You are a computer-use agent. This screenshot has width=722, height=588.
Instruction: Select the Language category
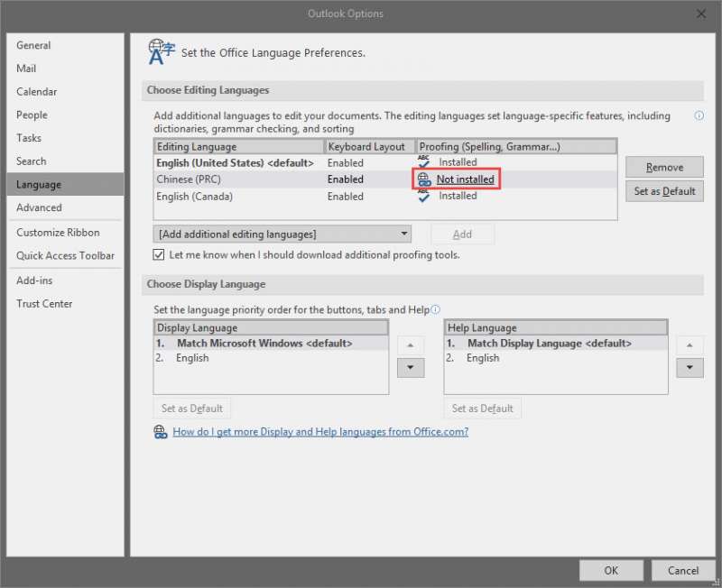click(x=65, y=185)
